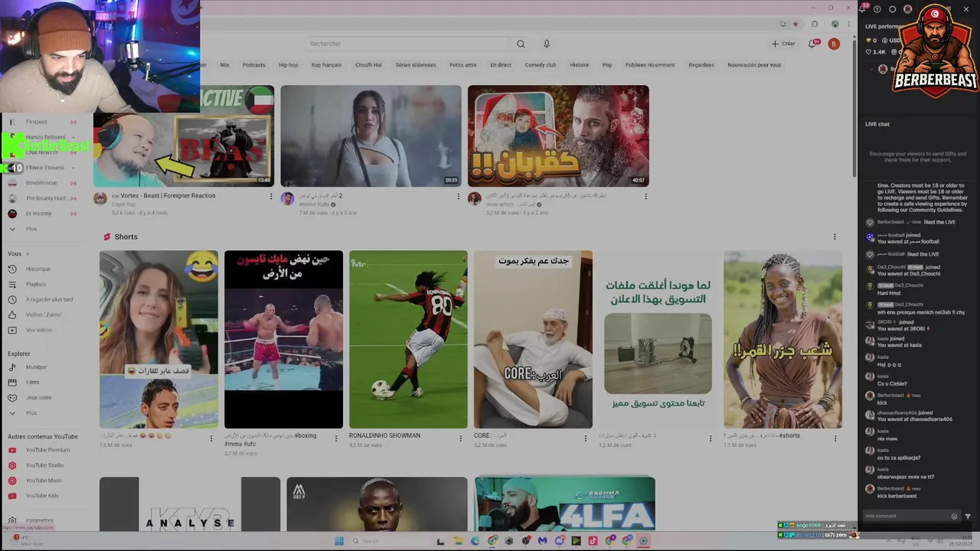980x551 pixels.
Task: Expand the Vous section chevron
Action: click(x=28, y=254)
